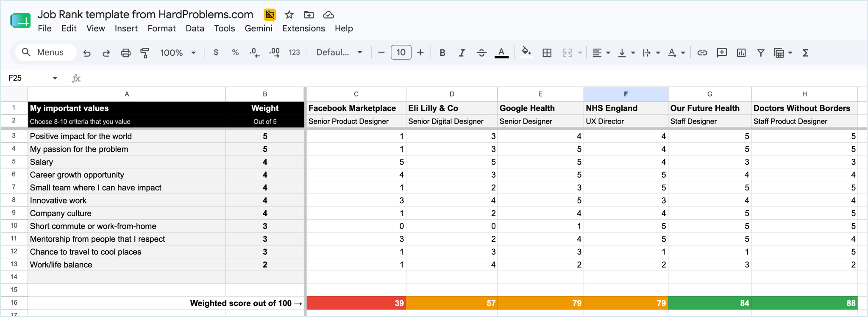The width and height of the screenshot is (868, 317).
Task: Open the text color picker
Action: [x=501, y=53]
